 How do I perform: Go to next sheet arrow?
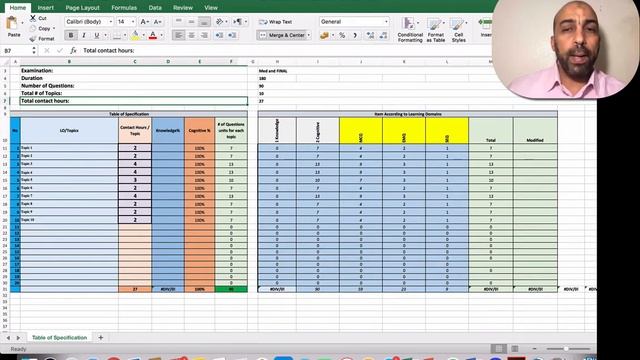(x=18, y=338)
